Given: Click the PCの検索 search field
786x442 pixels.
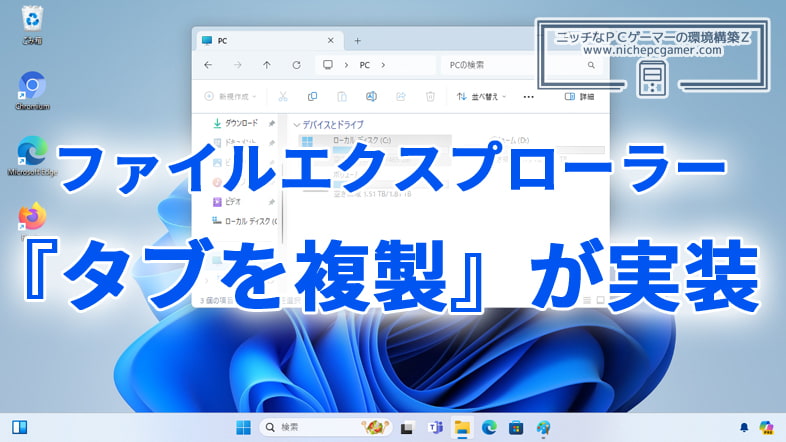Looking at the screenshot, I should 520,65.
